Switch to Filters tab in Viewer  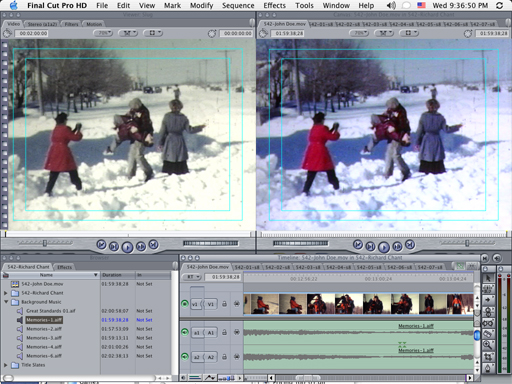point(71,24)
